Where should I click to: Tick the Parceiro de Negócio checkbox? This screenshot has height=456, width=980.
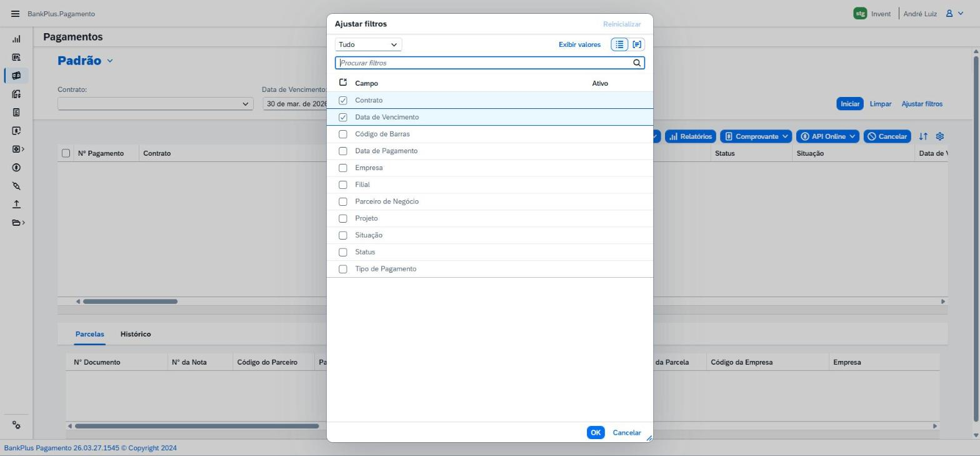point(342,202)
